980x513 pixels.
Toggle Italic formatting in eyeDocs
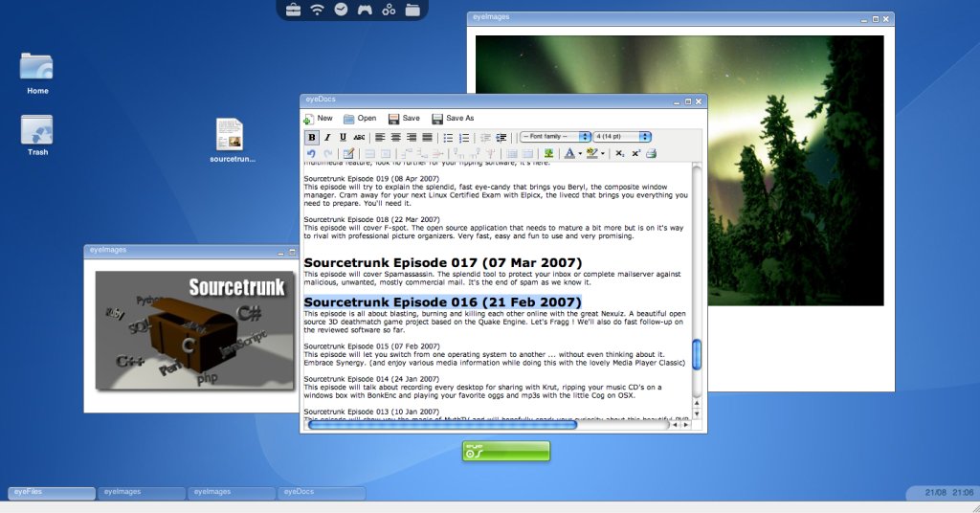tap(327, 137)
